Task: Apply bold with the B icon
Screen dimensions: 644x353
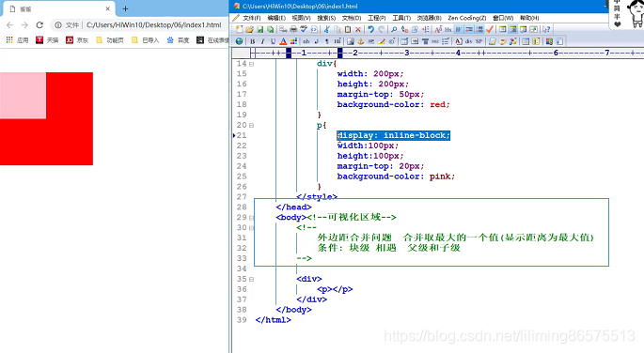Action: coord(253,41)
